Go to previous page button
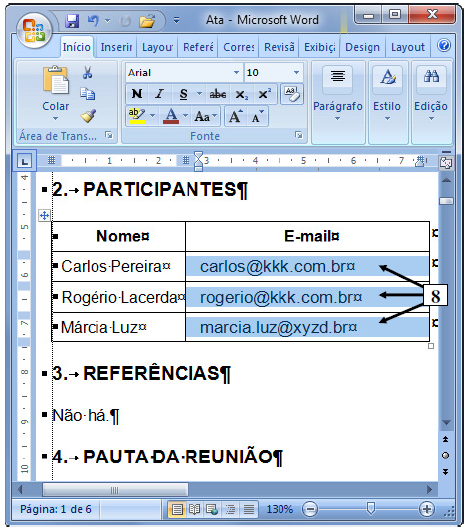The height and width of the screenshot is (530, 469). tap(446, 439)
